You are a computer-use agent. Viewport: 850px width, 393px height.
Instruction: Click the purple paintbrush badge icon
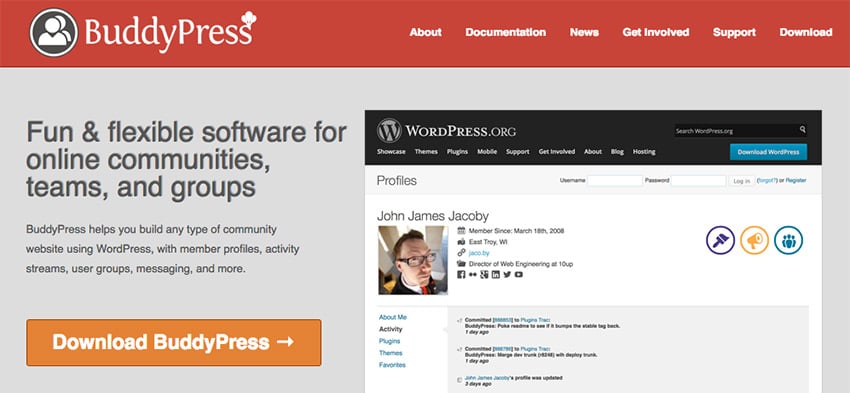[x=720, y=240]
